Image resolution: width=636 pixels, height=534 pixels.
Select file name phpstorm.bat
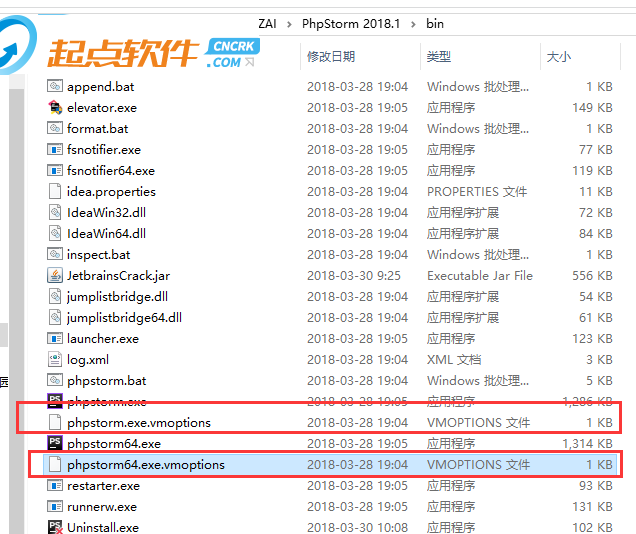(106, 381)
